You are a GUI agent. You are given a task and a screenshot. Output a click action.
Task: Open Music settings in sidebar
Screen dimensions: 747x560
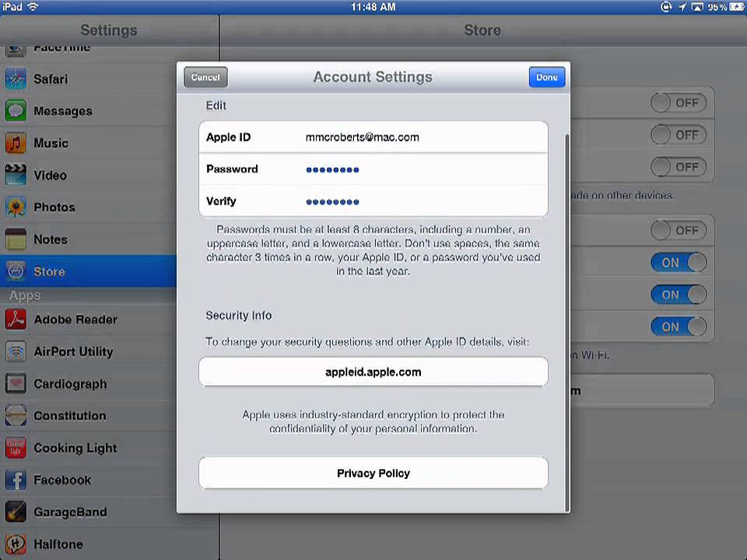tap(88, 143)
